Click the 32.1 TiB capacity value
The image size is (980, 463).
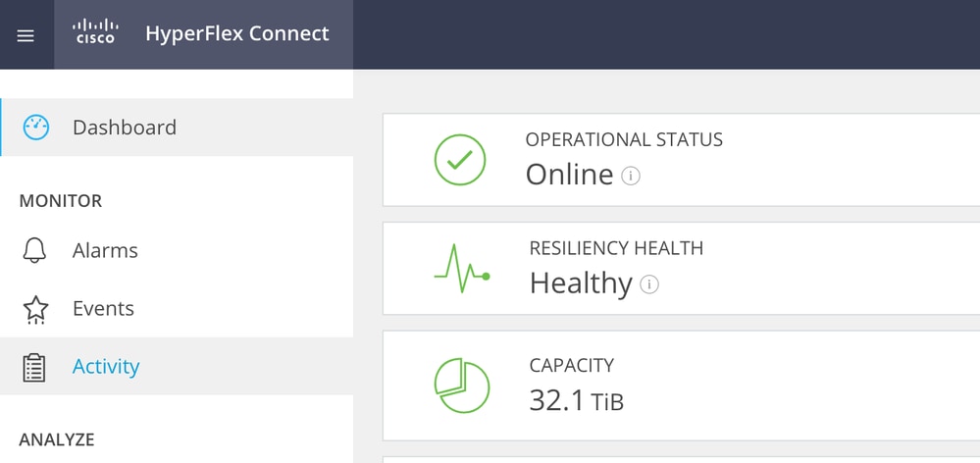[576, 400]
